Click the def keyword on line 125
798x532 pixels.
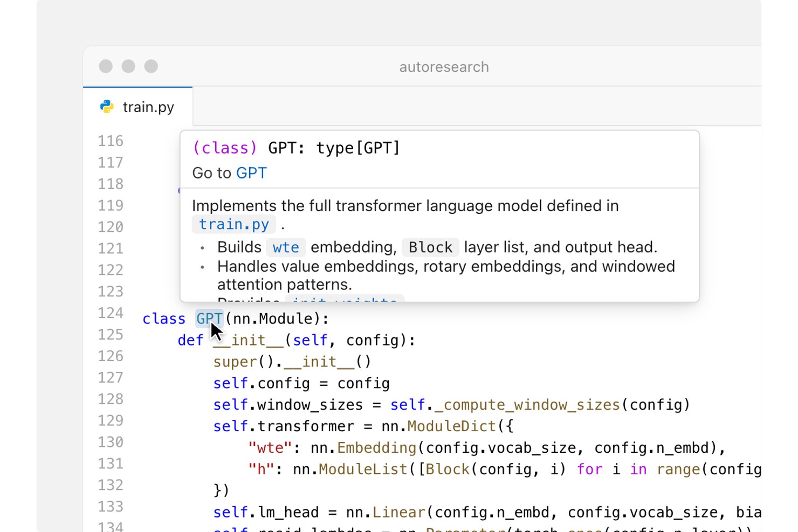coord(191,340)
